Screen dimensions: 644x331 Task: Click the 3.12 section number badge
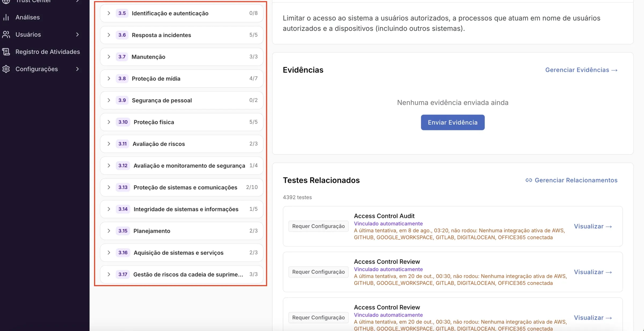[x=123, y=165]
